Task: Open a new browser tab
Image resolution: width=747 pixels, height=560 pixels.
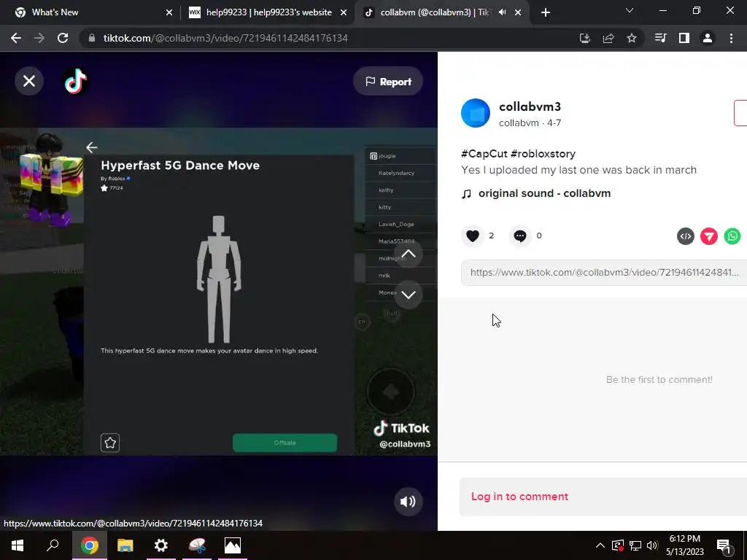Action: point(546,12)
